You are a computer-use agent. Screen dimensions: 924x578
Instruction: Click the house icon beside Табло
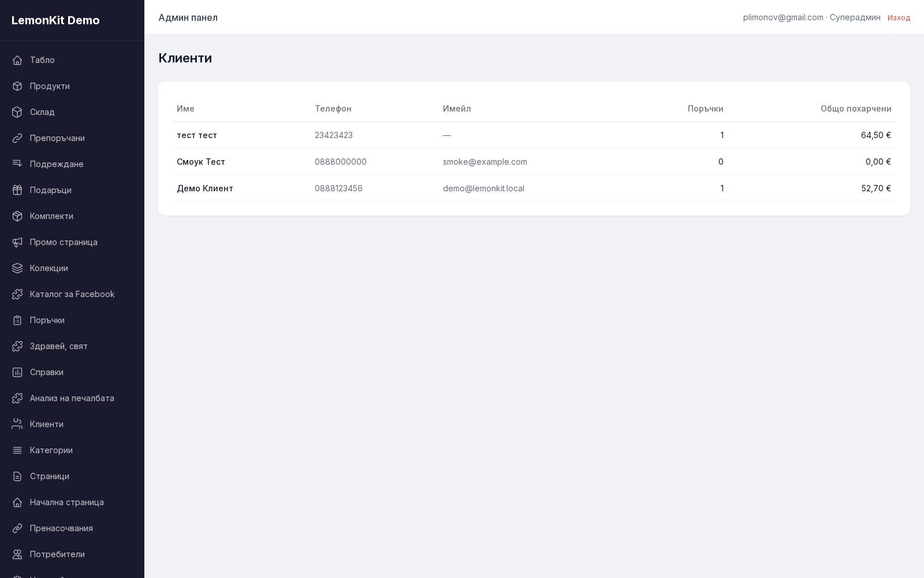17,60
